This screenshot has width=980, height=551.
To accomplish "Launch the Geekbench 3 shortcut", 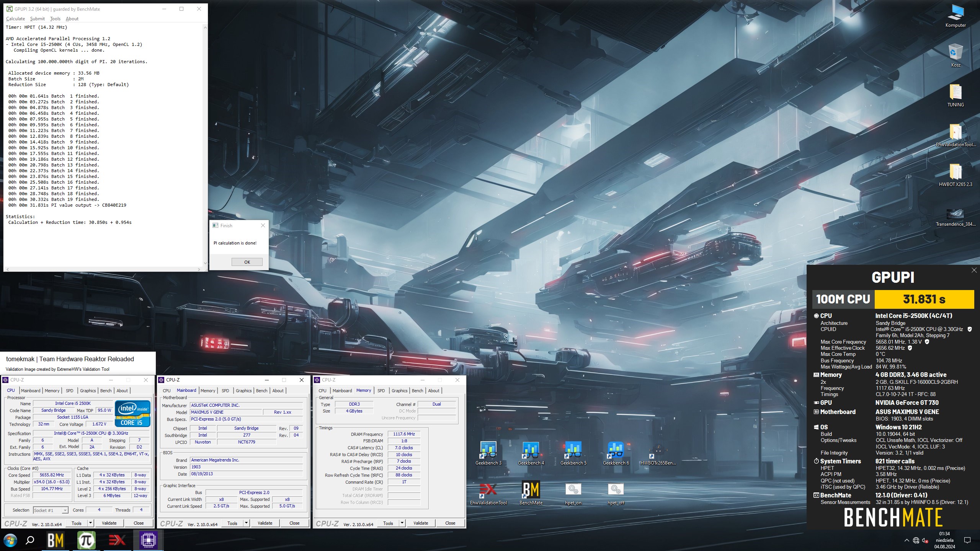I will (488, 453).
